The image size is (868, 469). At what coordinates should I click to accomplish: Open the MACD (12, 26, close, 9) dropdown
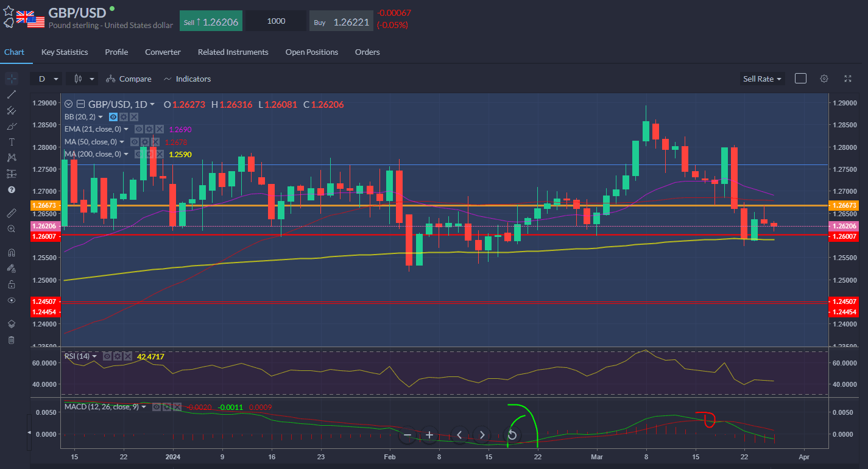pos(144,407)
